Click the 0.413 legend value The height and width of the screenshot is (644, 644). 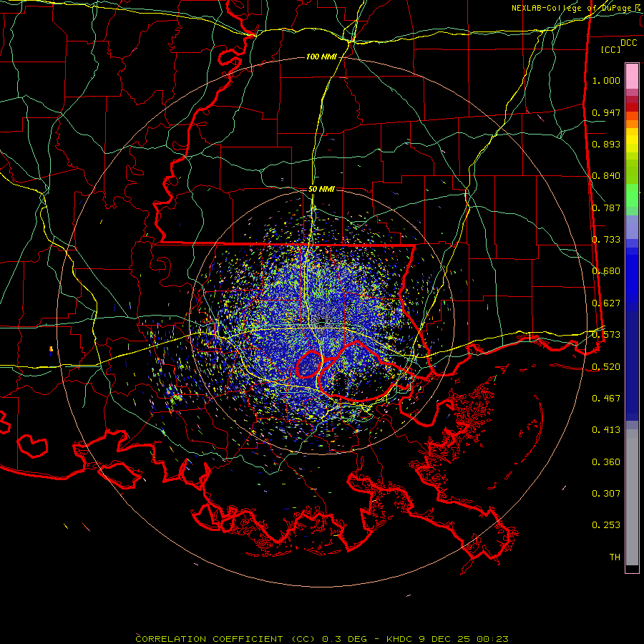(606, 430)
